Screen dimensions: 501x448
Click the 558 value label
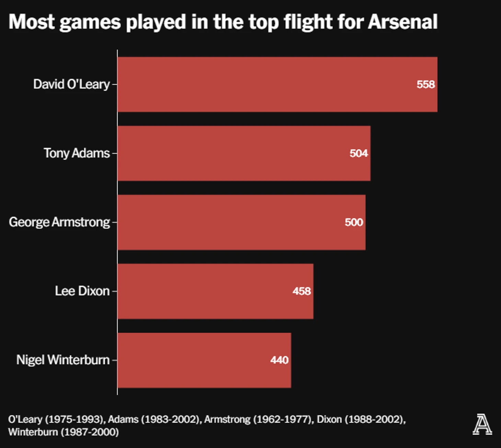click(x=426, y=84)
